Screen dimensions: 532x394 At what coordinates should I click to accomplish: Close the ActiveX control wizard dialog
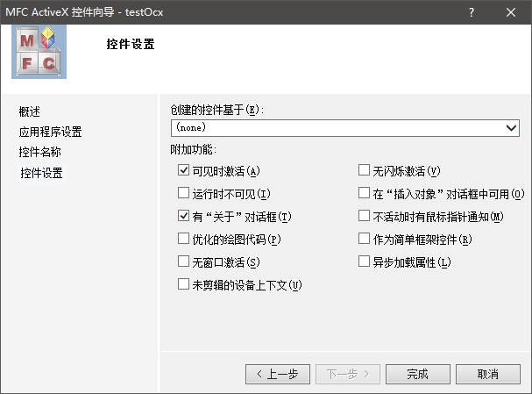pos(511,12)
